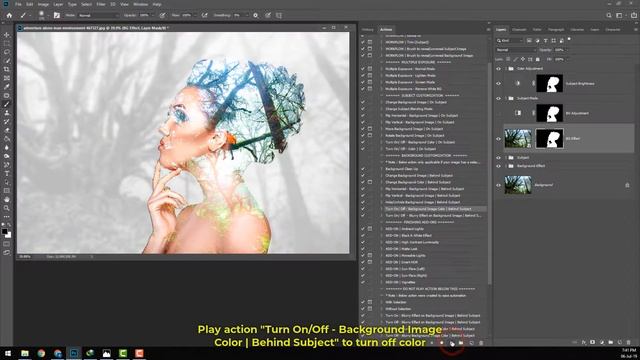
Task: Select the Move tool
Action: click(x=7, y=35)
